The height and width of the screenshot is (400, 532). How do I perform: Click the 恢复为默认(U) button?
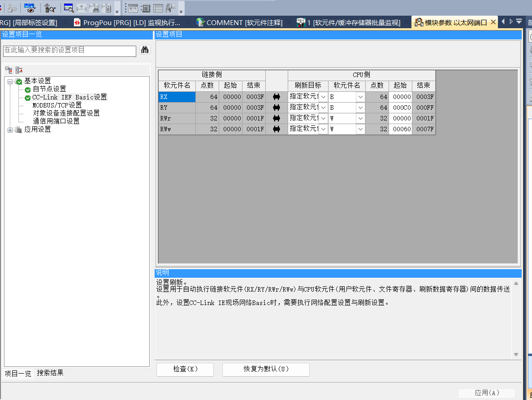click(x=266, y=369)
